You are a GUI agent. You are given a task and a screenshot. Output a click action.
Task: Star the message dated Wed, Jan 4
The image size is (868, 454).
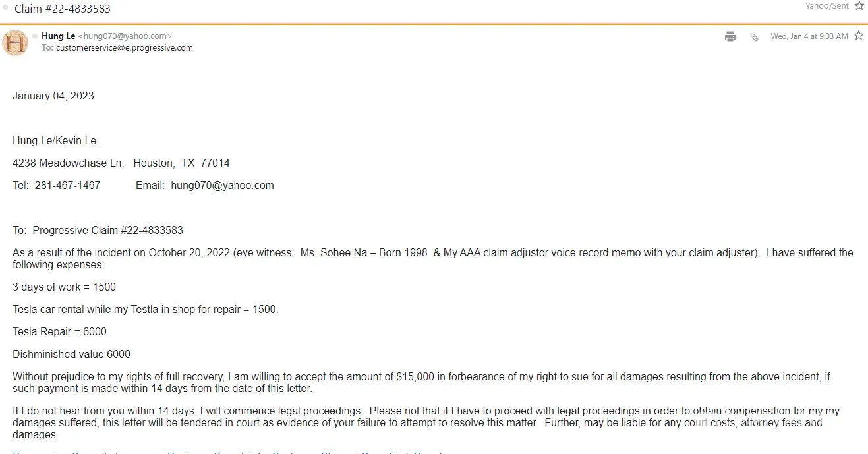(858, 36)
